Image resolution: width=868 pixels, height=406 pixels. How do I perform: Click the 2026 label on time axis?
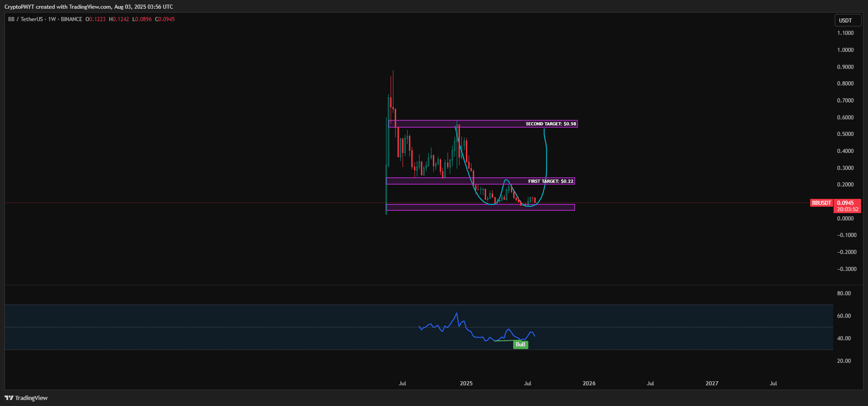589,383
